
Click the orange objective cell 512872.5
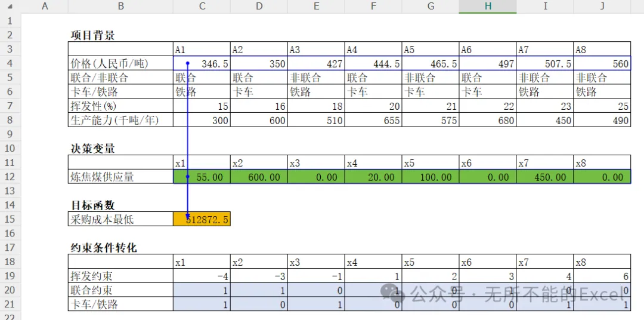202,219
